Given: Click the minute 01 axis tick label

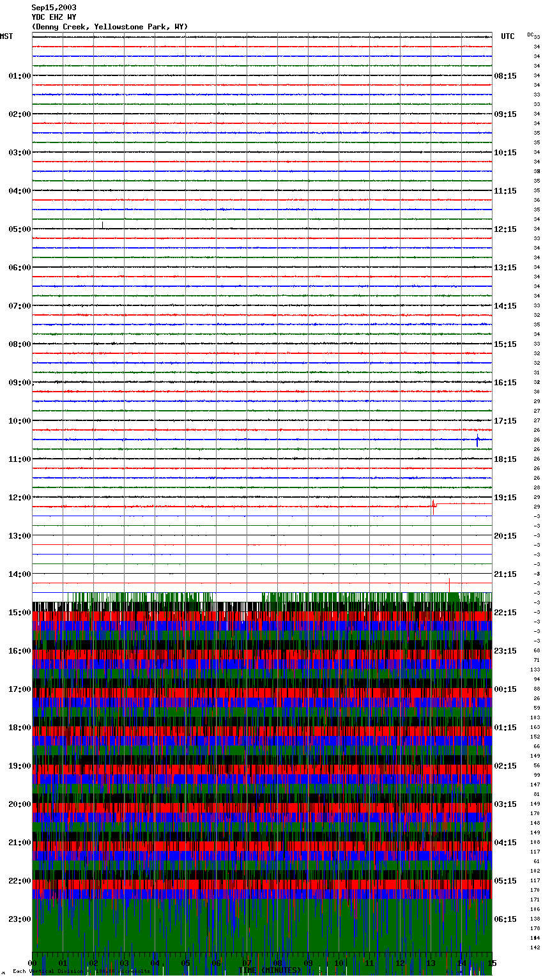Looking at the screenshot, I should 63,963.
